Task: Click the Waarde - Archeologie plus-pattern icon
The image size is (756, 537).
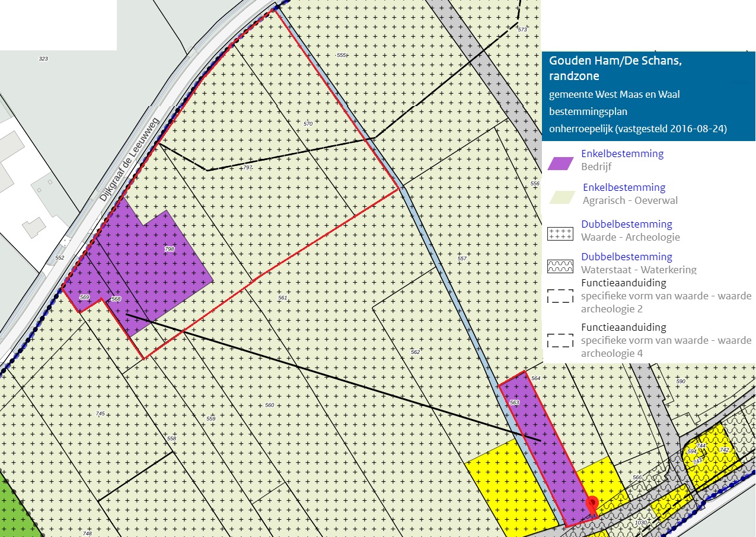Action: point(560,234)
